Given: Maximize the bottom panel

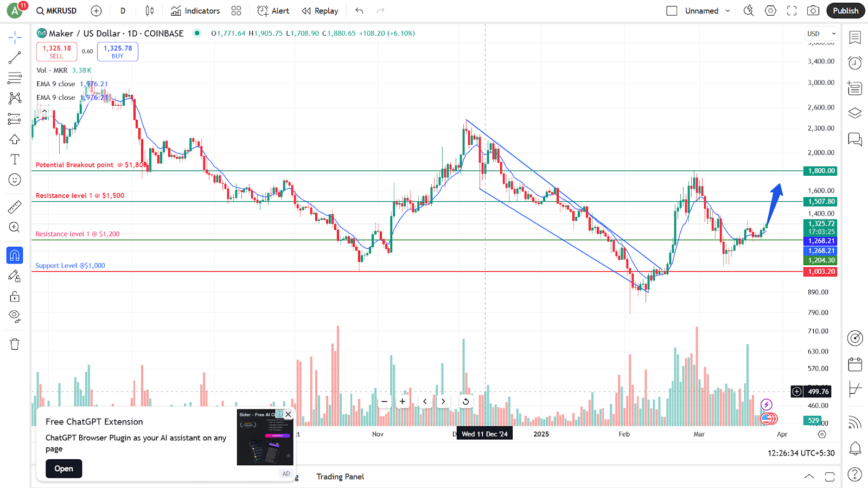Looking at the screenshot, I should tap(829, 477).
